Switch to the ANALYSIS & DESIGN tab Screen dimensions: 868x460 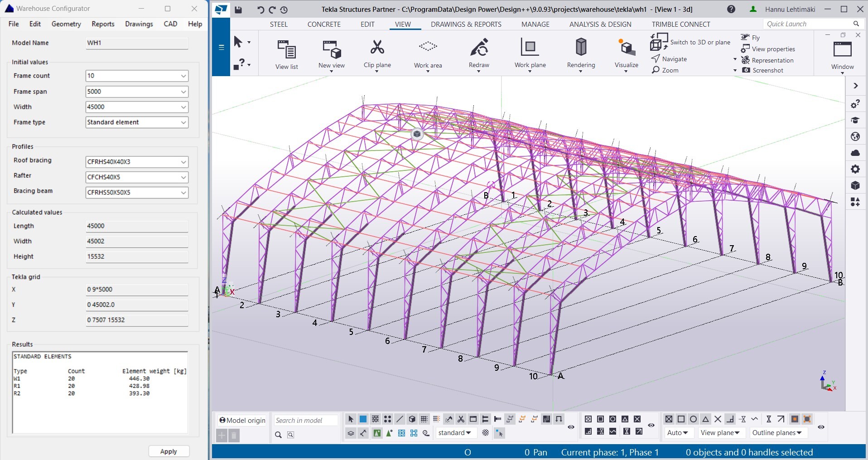coord(600,24)
